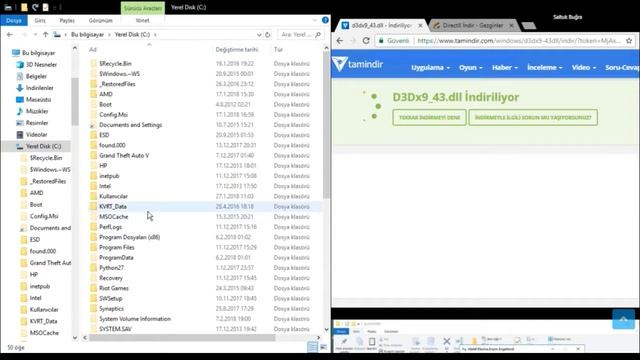
Task: Open the Uygulama dropdown menu
Action: [x=430, y=68]
